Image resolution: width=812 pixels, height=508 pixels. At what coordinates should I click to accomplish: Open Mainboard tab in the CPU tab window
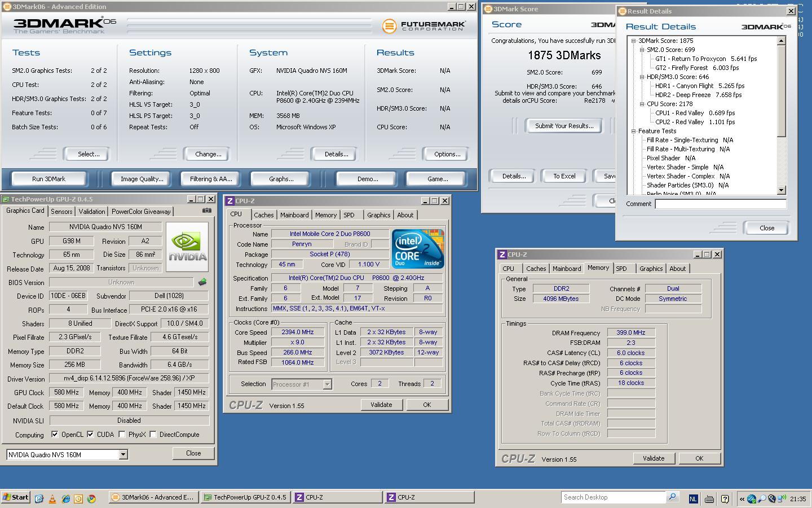pyautogui.click(x=294, y=215)
